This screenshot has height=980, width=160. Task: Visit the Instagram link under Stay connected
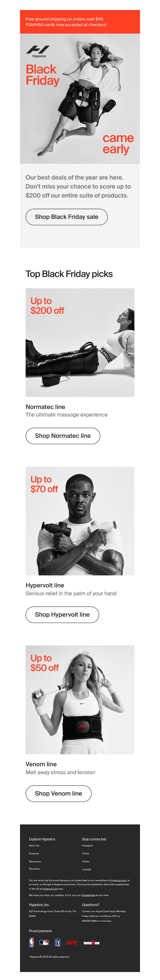[x=88, y=845]
